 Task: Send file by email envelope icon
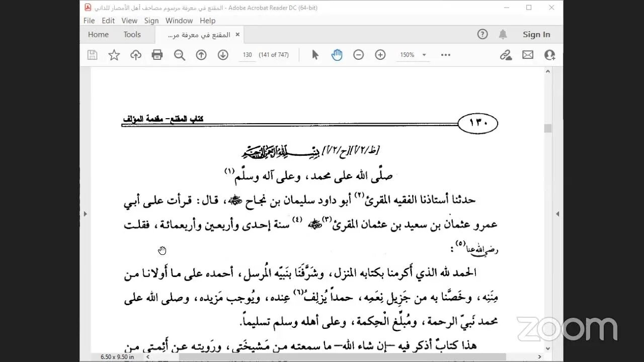click(528, 55)
